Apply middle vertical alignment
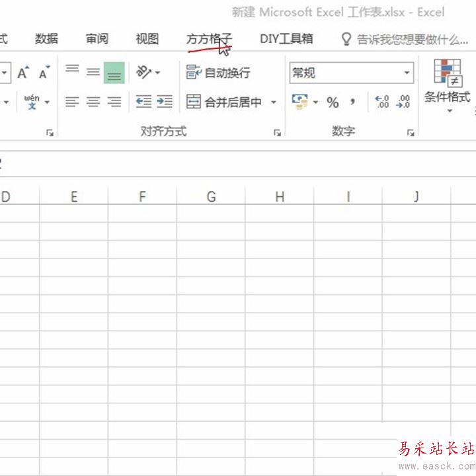The width and height of the screenshot is (476, 476). (x=93, y=73)
